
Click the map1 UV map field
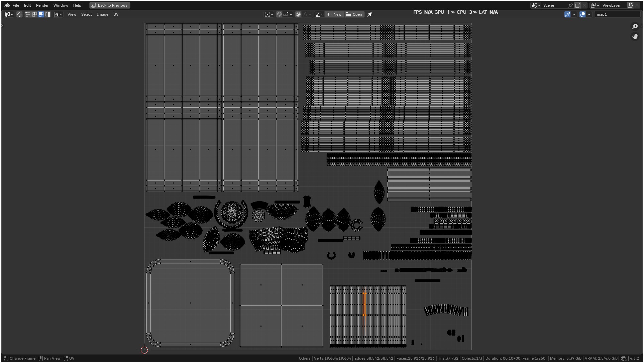point(617,14)
